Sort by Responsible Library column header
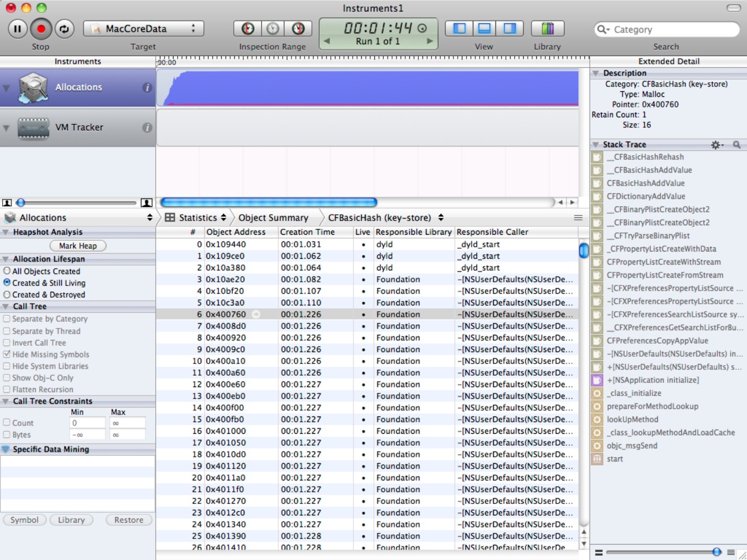The image size is (747, 560). [x=414, y=232]
